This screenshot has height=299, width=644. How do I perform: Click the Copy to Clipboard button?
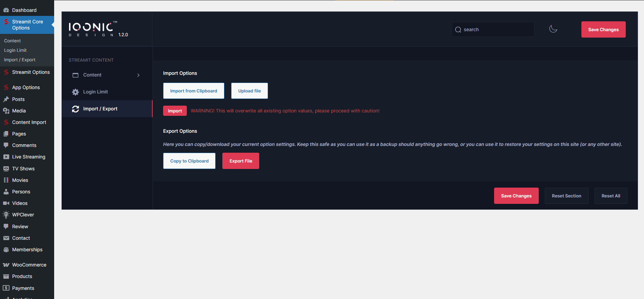click(189, 161)
